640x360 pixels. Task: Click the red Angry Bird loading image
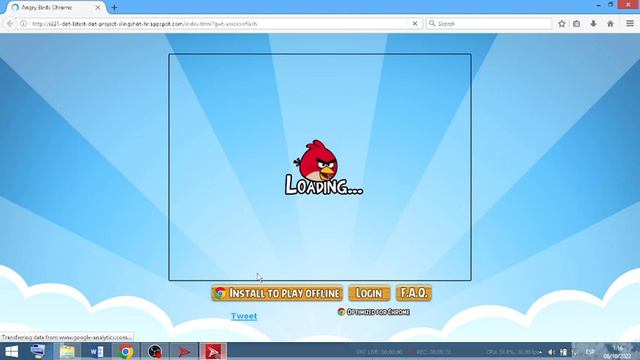[317, 160]
